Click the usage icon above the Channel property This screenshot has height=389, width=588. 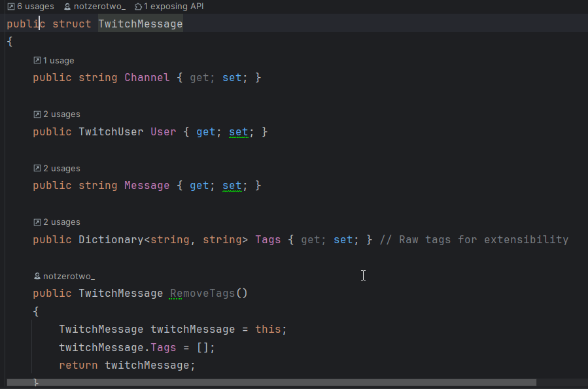[37, 60]
